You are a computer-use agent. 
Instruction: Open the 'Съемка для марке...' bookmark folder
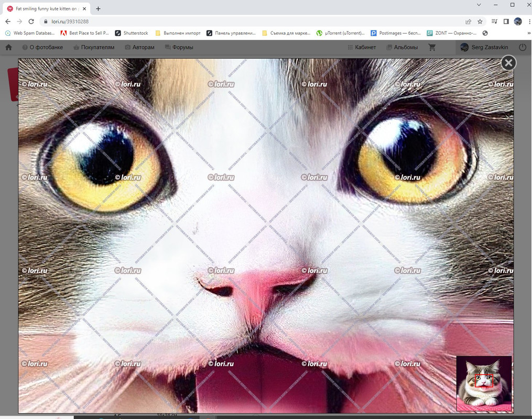coord(286,33)
